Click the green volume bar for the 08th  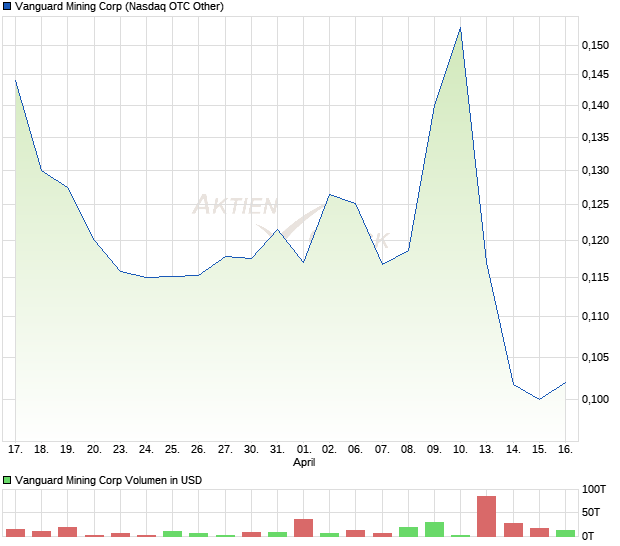(408, 532)
